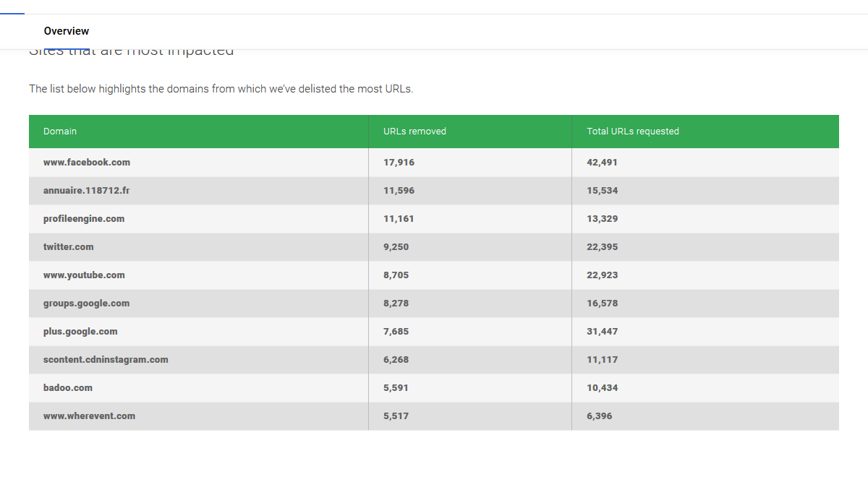The height and width of the screenshot is (495, 868).
Task: Select the 6,268 URLs removed value
Action: pyautogui.click(x=396, y=360)
